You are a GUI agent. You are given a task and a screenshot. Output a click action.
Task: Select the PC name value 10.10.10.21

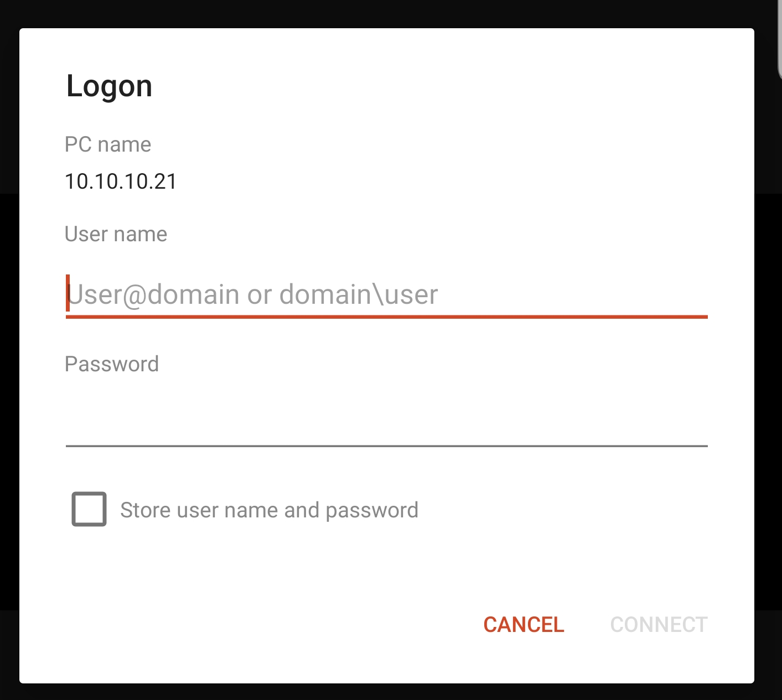tap(120, 181)
